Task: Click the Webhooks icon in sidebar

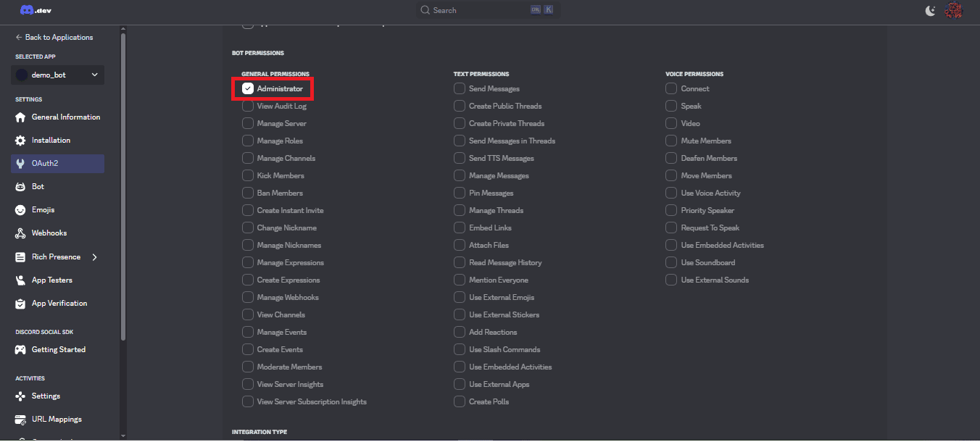Action: click(20, 233)
